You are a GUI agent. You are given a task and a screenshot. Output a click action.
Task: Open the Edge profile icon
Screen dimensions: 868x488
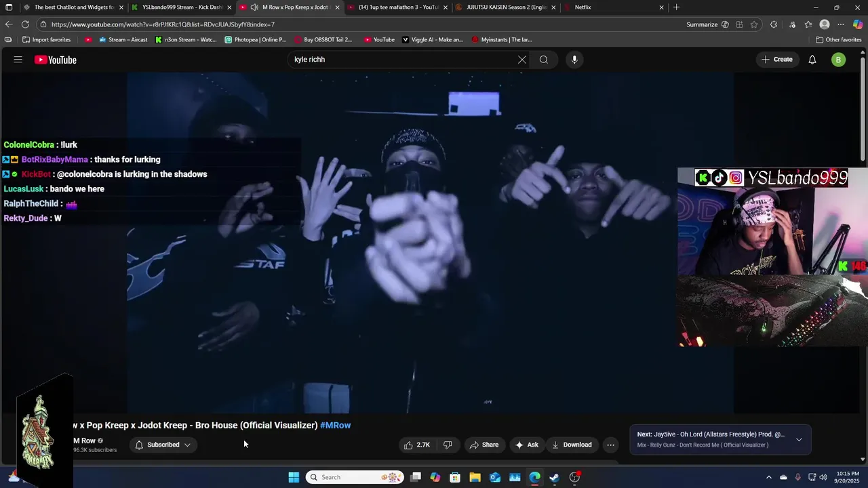pyautogui.click(x=825, y=24)
